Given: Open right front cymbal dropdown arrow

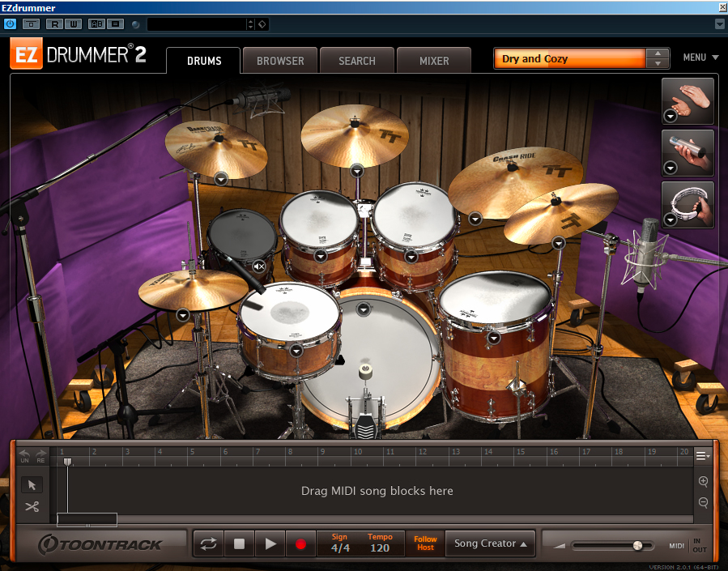Looking at the screenshot, I should 559,242.
